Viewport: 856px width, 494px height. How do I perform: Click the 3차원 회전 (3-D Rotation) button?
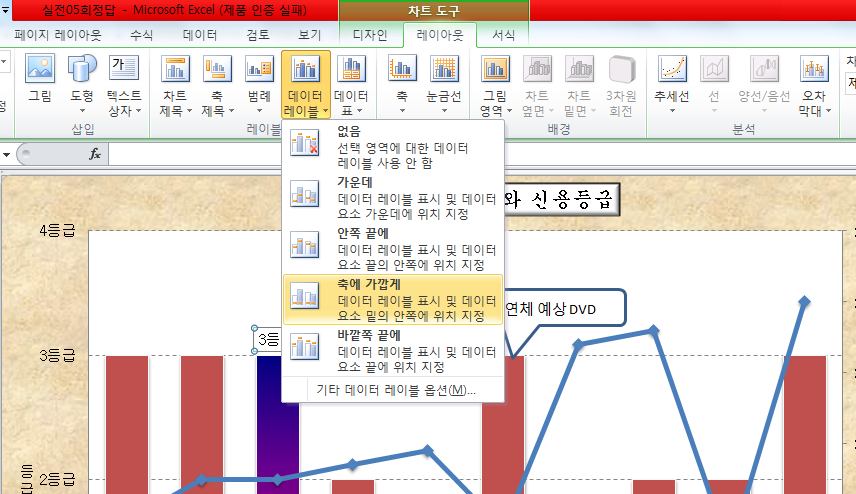(x=621, y=85)
